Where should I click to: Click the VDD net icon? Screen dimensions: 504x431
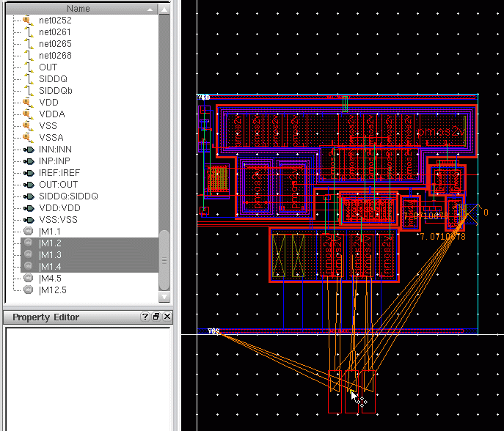[x=29, y=103]
